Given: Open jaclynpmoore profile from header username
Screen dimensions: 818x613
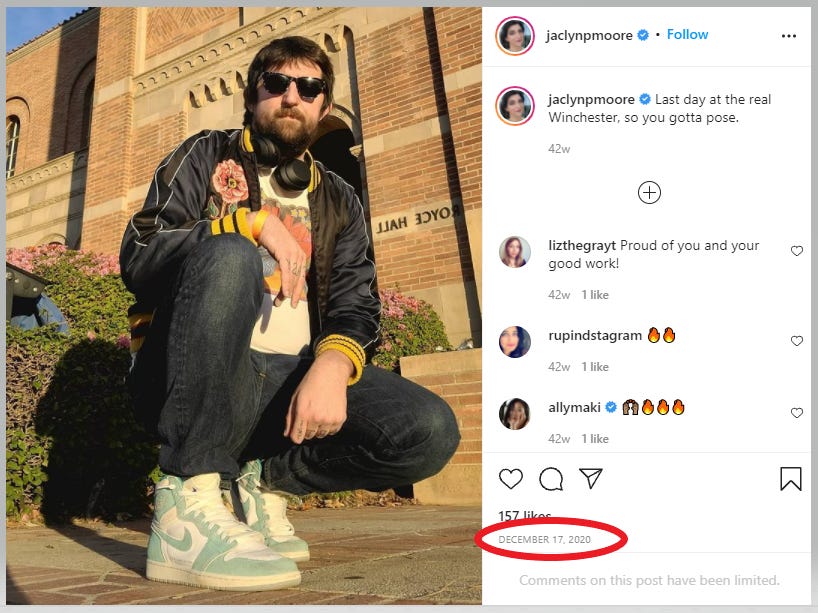Looking at the screenshot, I should (x=589, y=36).
